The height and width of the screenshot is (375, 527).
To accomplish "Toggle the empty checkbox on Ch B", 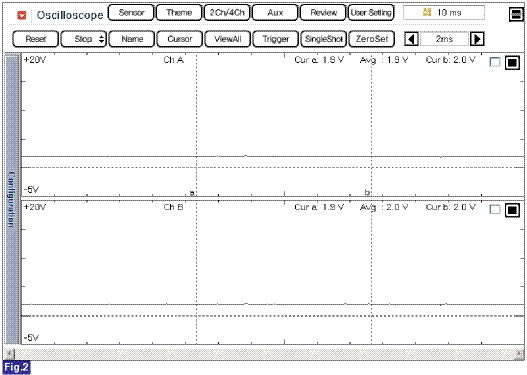I will click(495, 210).
